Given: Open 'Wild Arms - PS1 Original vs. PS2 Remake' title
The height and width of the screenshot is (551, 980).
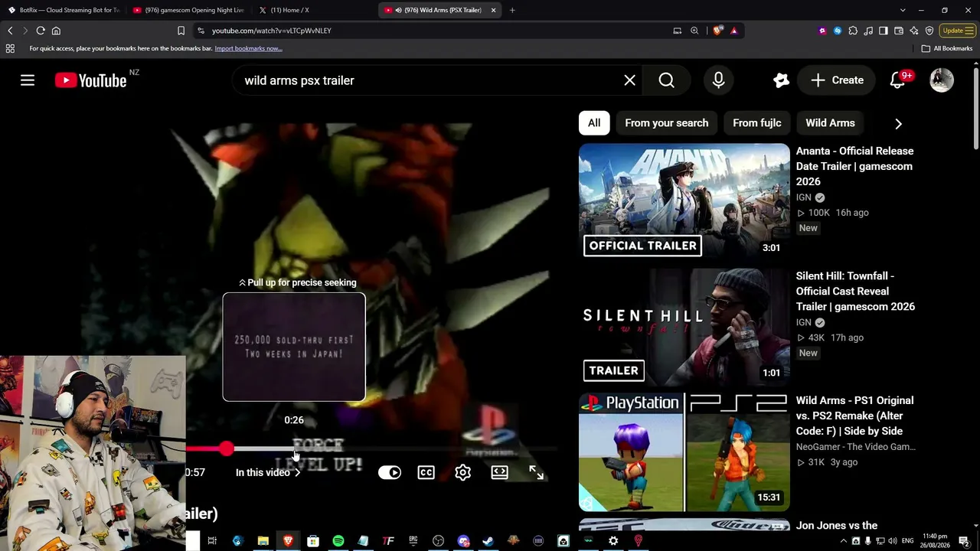Looking at the screenshot, I should 854,416.
